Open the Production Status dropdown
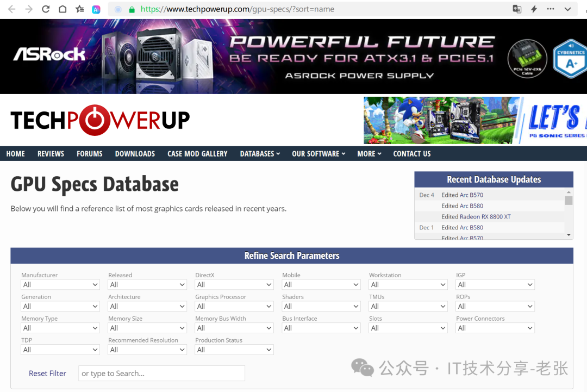The height and width of the screenshot is (392, 587). point(234,350)
